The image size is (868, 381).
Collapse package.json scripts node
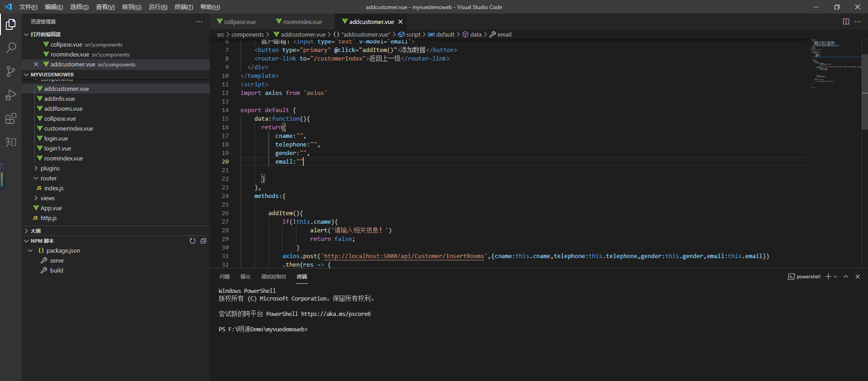tap(30, 250)
